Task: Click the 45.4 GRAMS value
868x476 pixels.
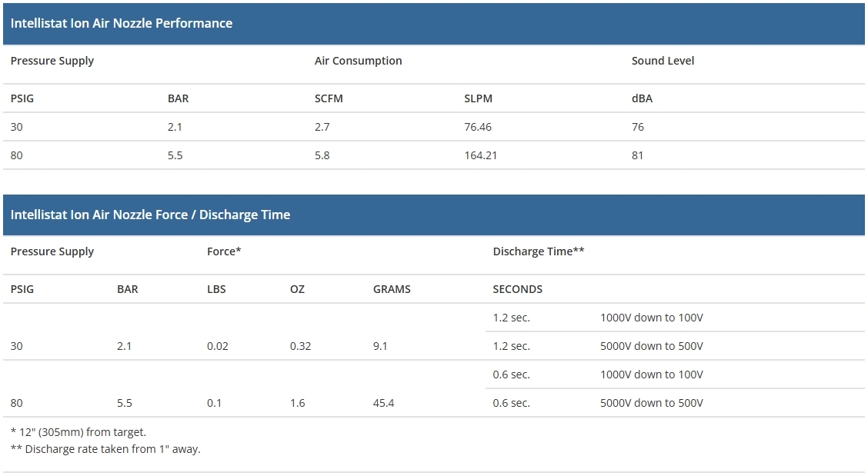Action: point(384,404)
